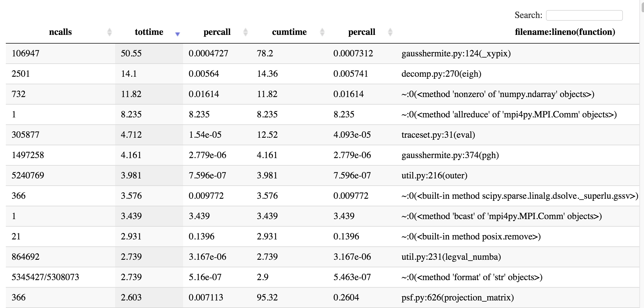Click the downward sort chevron on first percall
The image size is (644, 308).
click(245, 35)
